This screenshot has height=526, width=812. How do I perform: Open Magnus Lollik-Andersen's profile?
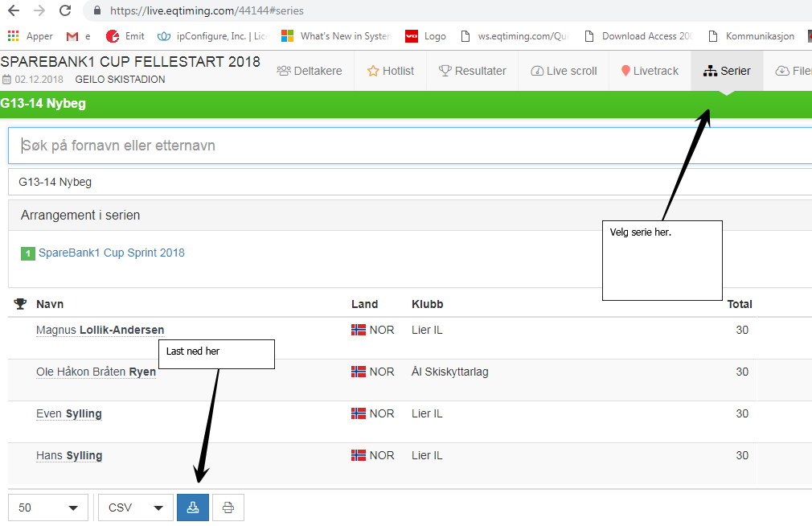tap(100, 330)
